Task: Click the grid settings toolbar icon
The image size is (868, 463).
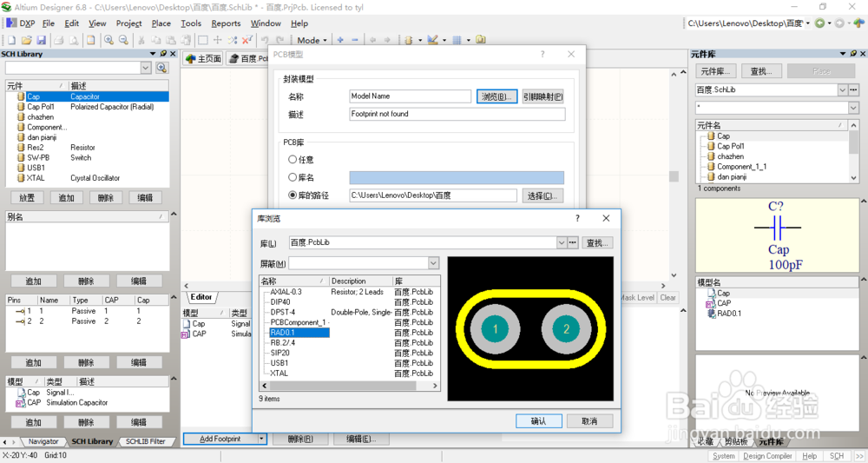Action: (x=457, y=40)
